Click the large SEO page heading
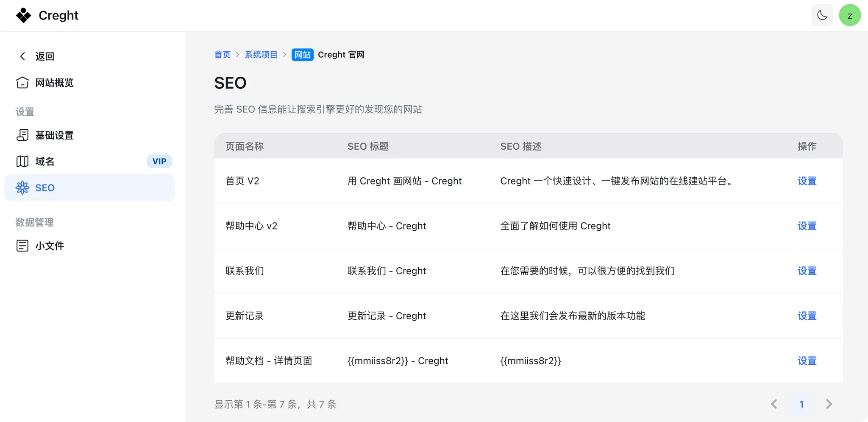This screenshot has width=868, height=422. click(230, 83)
